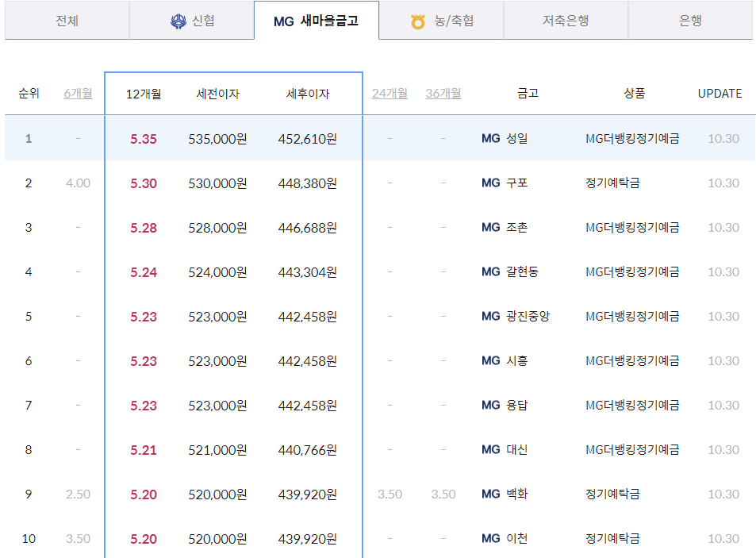Open the 신협 tab
The height and width of the screenshot is (558, 756).
[192, 21]
